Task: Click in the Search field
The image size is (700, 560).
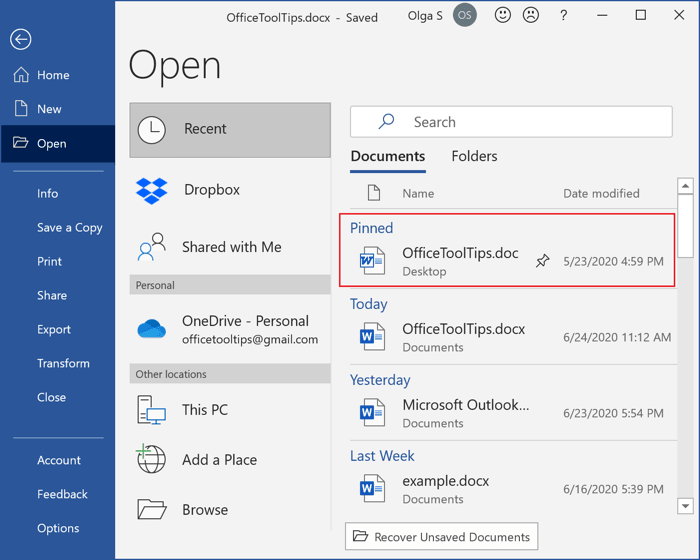Action: (x=511, y=121)
